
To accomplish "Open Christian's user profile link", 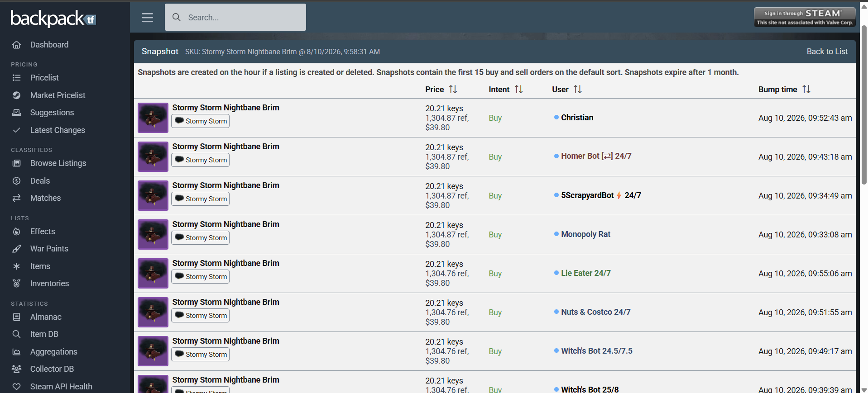I will point(577,118).
